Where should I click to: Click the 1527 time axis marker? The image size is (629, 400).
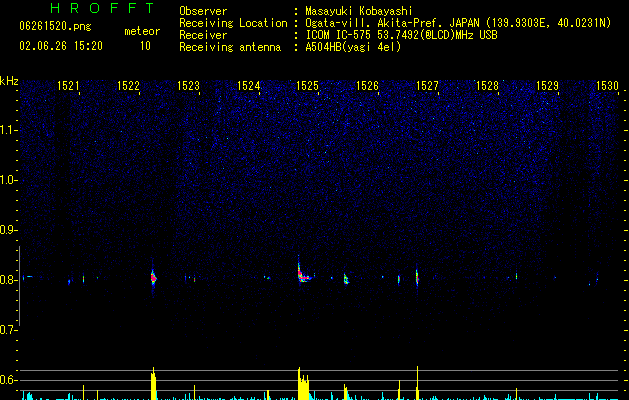pos(427,86)
